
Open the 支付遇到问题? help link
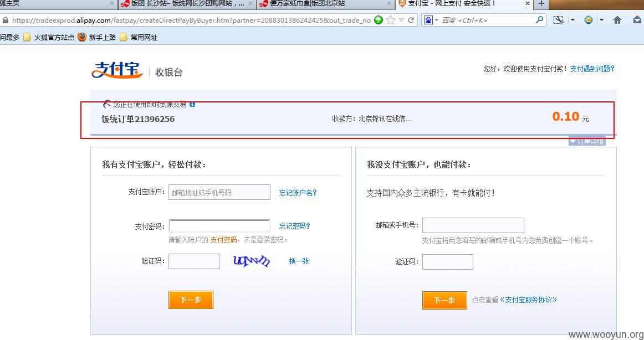point(592,69)
